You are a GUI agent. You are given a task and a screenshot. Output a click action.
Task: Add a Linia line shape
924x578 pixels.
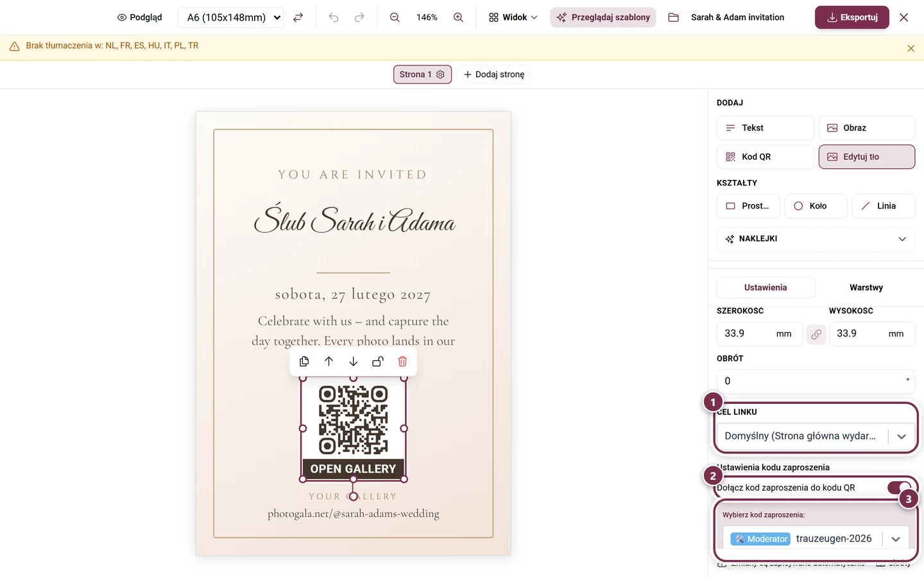click(883, 206)
